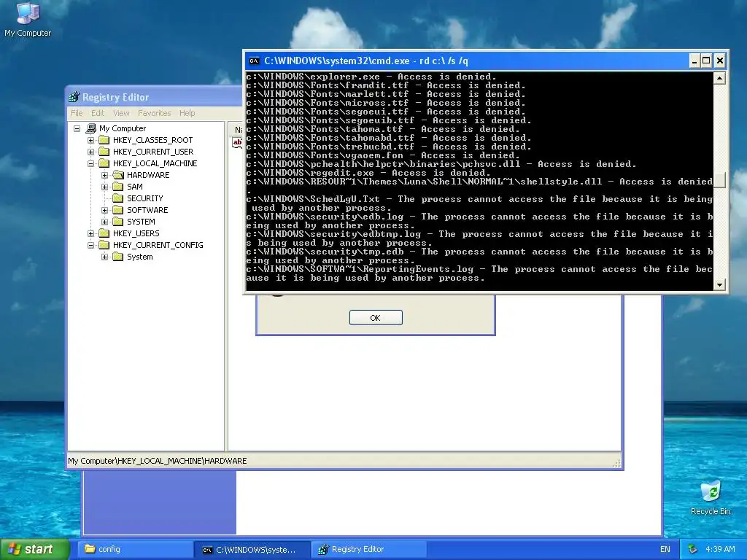Select the HKEY_CURRENT_CONFIG label
The image size is (747, 560).
tap(158, 245)
